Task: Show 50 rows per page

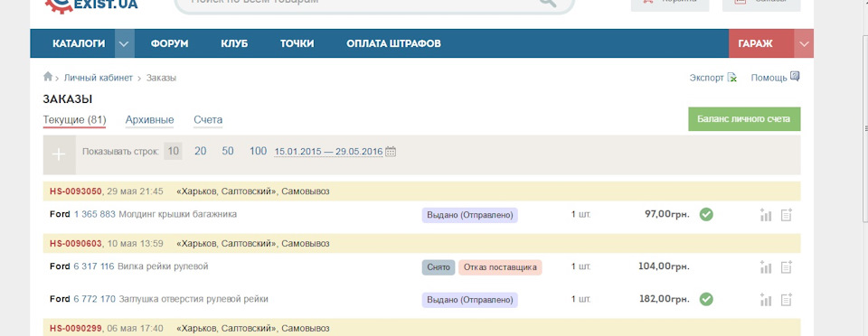Action: 228,151
